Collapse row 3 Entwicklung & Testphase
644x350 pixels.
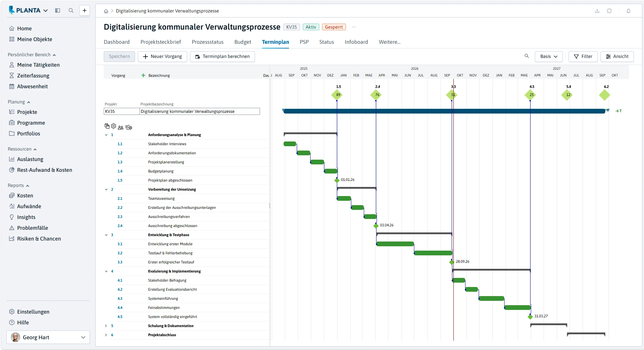pos(106,235)
